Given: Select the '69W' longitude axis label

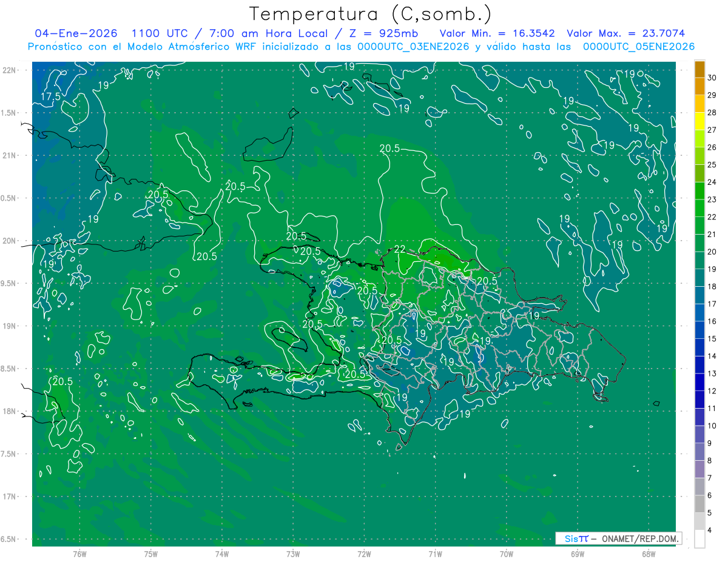Looking at the screenshot, I should click(578, 554).
